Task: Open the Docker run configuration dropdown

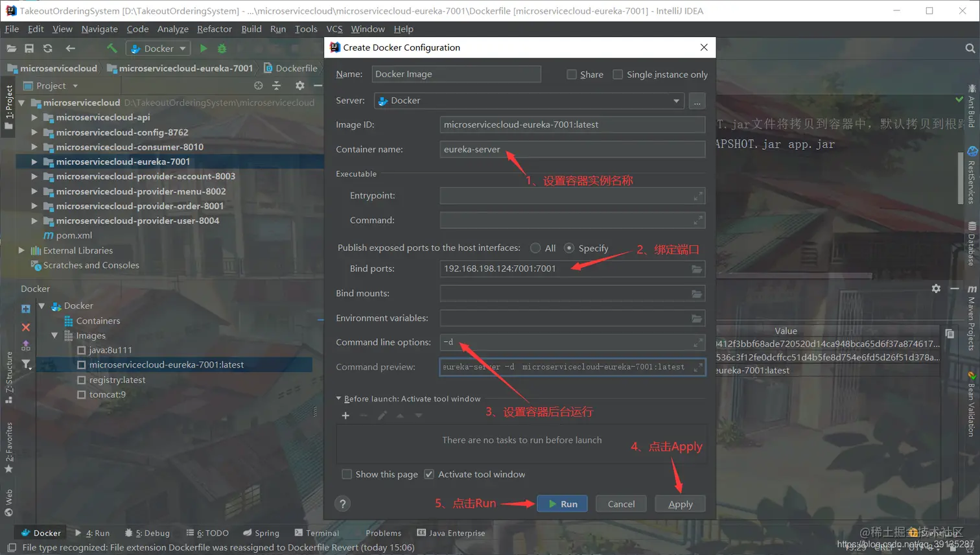Action: pos(158,49)
